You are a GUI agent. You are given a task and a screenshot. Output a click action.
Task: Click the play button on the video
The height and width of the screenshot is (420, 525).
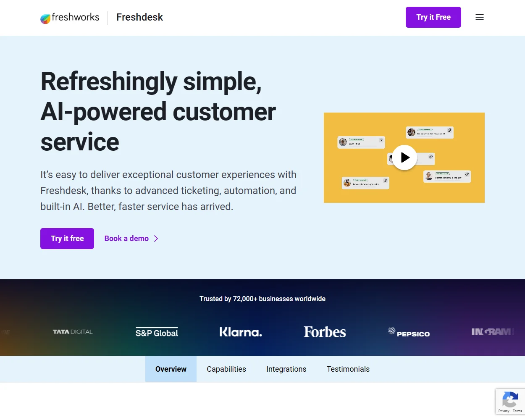[404, 157]
